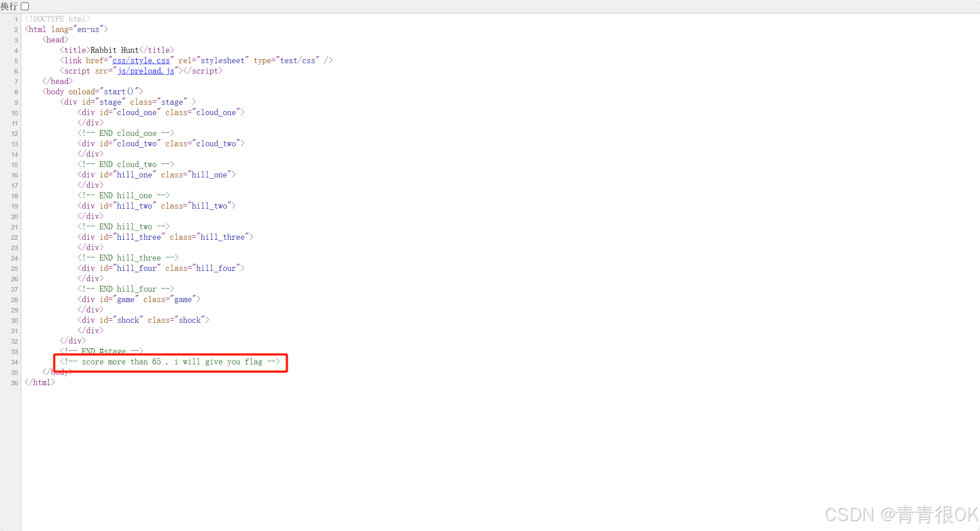Open the css/style.css link
Image resolution: width=980 pixels, height=531 pixels.
(141, 61)
